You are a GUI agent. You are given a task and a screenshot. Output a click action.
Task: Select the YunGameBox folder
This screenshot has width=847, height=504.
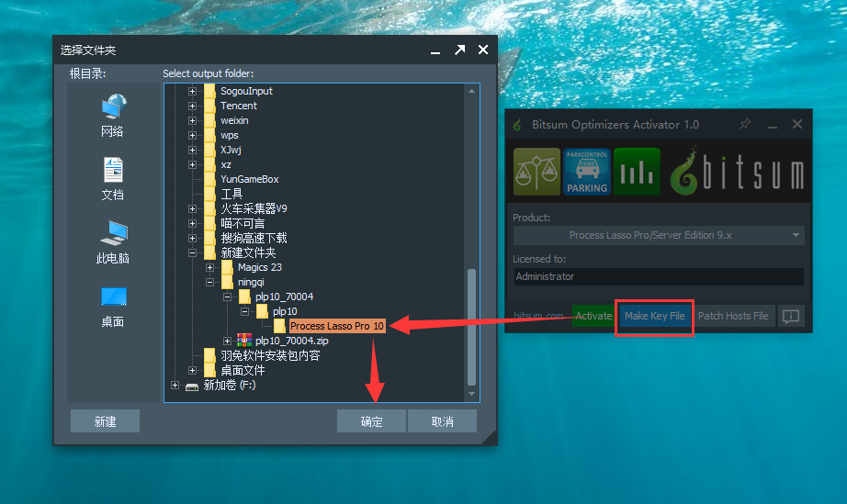click(x=250, y=179)
